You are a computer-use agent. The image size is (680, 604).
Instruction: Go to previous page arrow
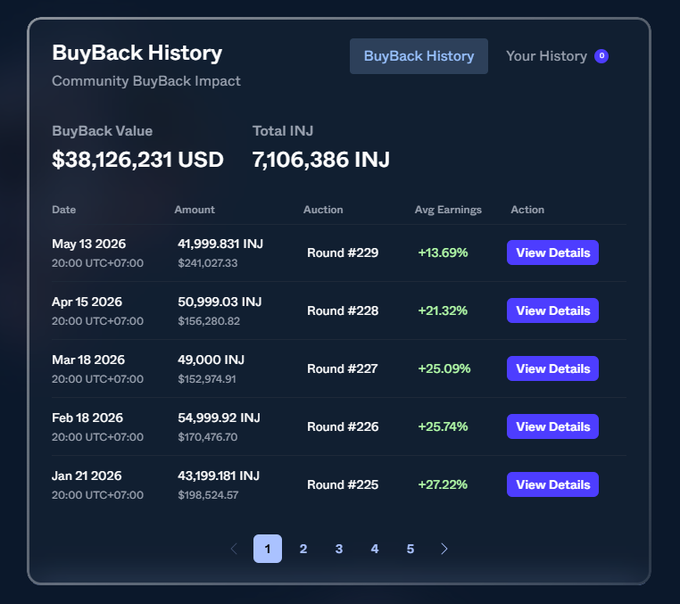click(234, 548)
